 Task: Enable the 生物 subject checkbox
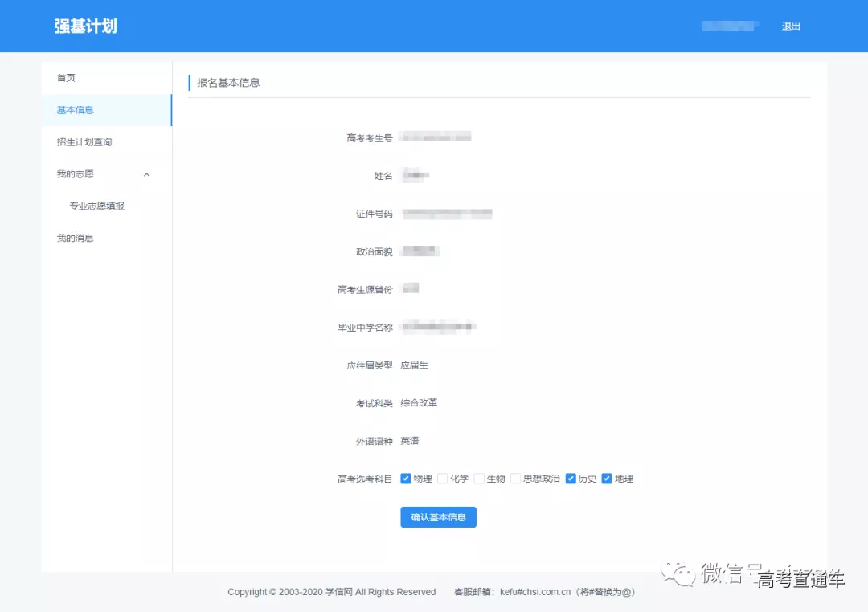coord(479,479)
